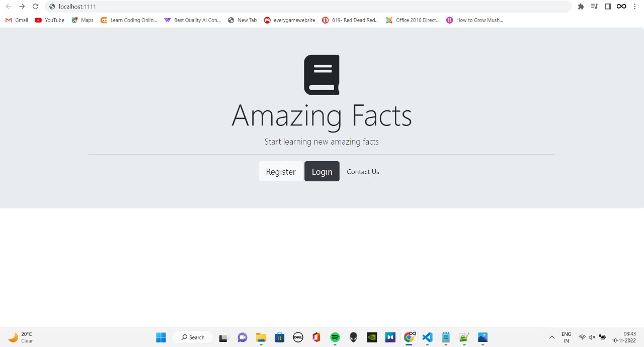
Task: Expand hidden icons with the tray chevron
Action: point(552,337)
